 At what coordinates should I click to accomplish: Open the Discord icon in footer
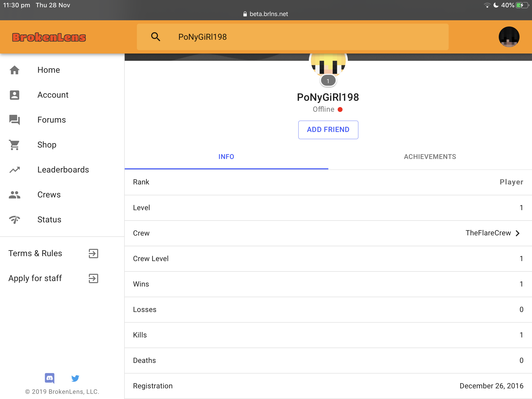tap(50, 378)
